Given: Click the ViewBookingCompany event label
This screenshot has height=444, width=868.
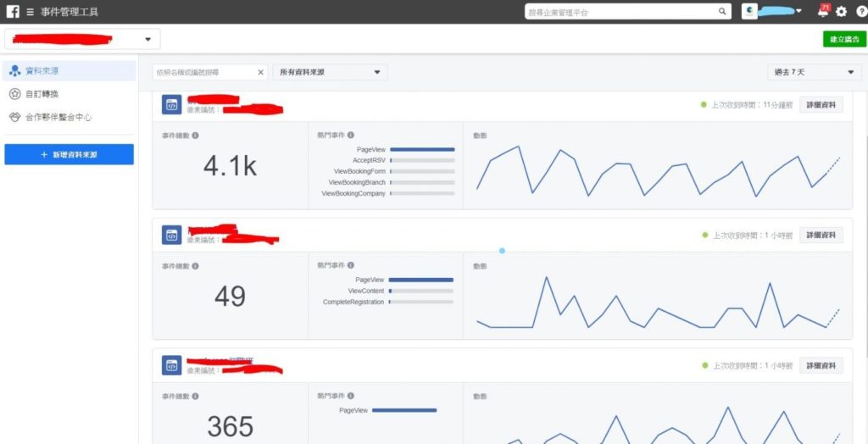Looking at the screenshot, I should [x=353, y=193].
